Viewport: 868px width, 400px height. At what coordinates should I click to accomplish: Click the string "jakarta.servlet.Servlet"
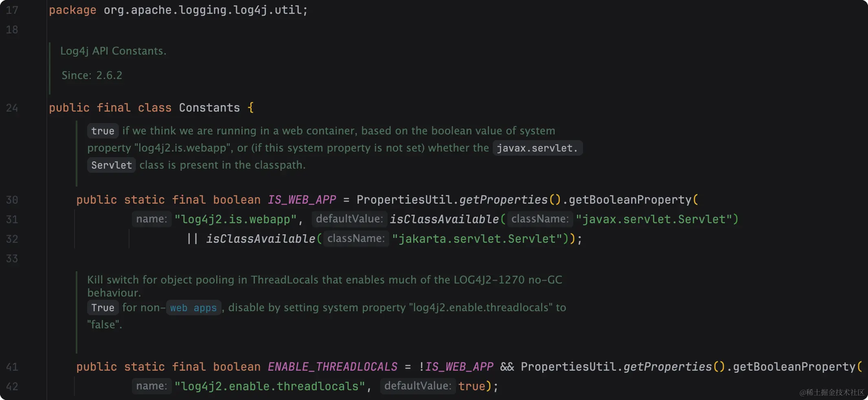pyautogui.click(x=477, y=239)
